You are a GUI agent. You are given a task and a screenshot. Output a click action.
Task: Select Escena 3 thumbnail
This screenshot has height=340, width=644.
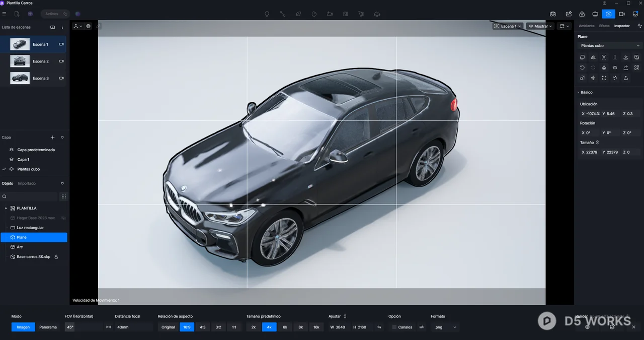(x=20, y=78)
